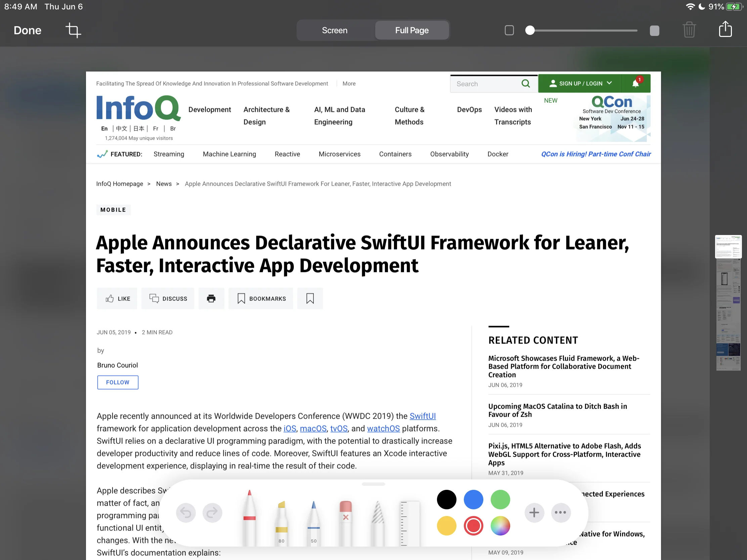Open featured topic Microservices
The height and width of the screenshot is (560, 747).
pos(339,154)
